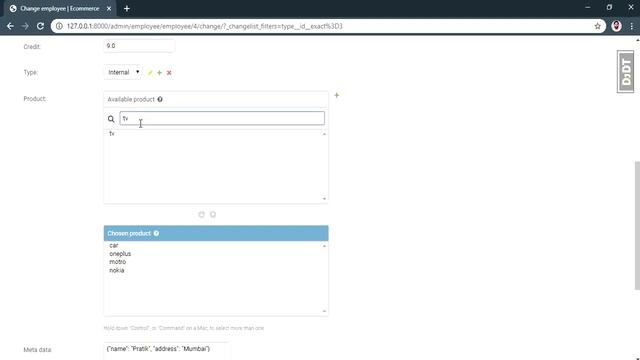Image resolution: width=640 pixels, height=360 pixels.
Task: Bookmark this page with the star
Action: 598,26
